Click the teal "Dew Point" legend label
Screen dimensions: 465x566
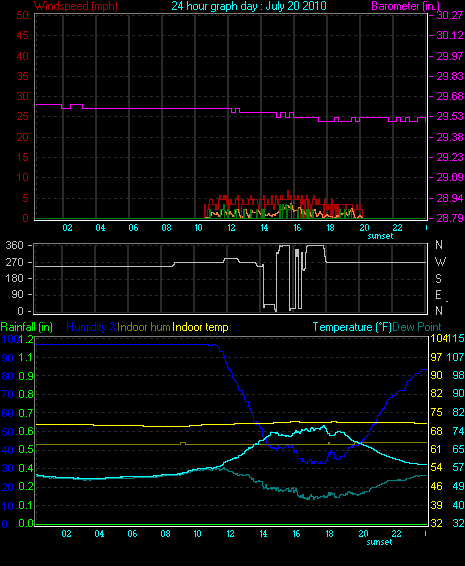417,327
